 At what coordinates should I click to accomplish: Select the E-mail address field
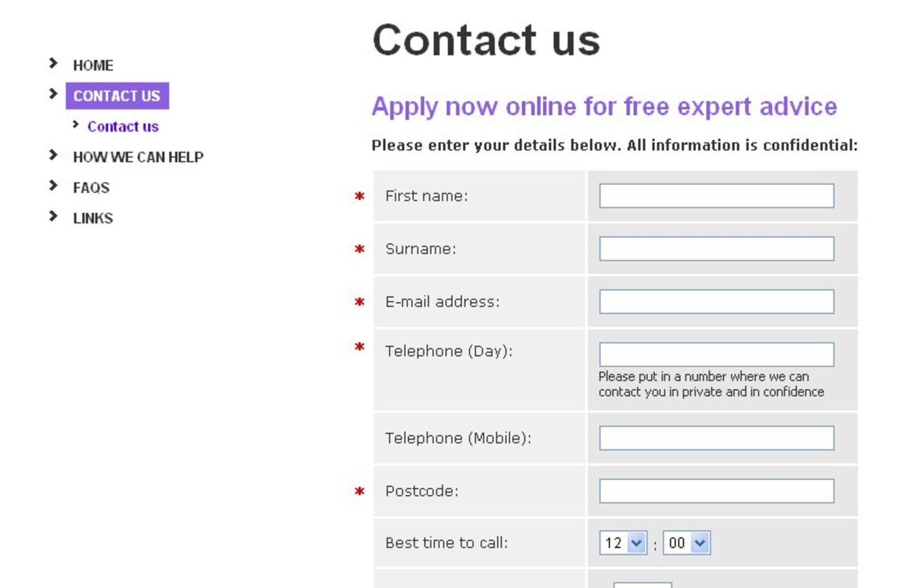point(716,302)
